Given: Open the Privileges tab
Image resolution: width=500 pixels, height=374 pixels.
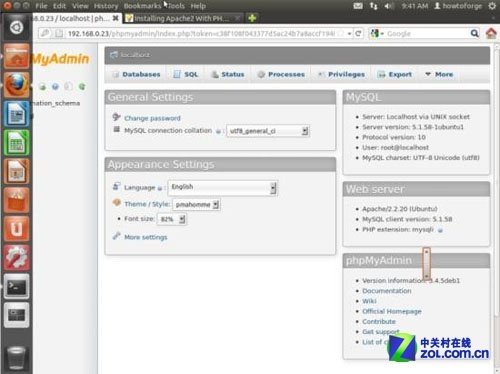Looking at the screenshot, I should pyautogui.click(x=341, y=74).
